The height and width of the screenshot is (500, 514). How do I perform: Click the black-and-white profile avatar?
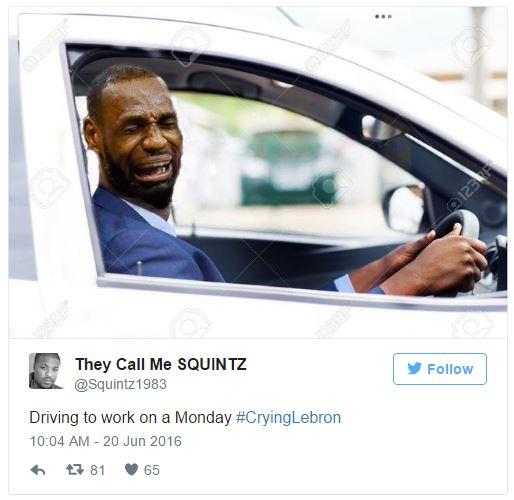46,371
